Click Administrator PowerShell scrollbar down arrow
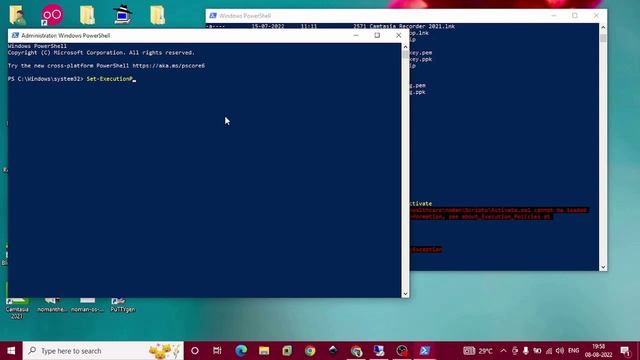This screenshot has width=640, height=360. coord(405,294)
